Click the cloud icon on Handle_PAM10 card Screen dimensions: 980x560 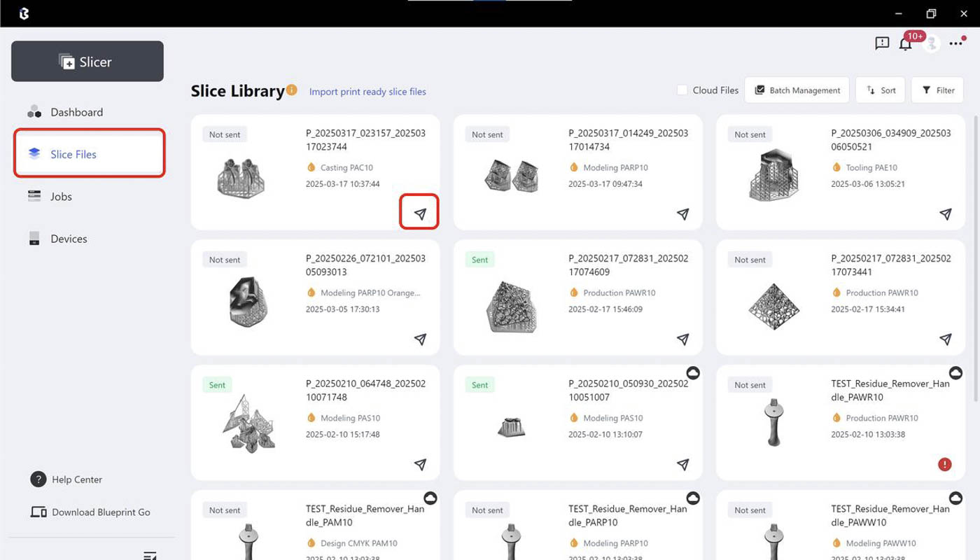(x=430, y=498)
